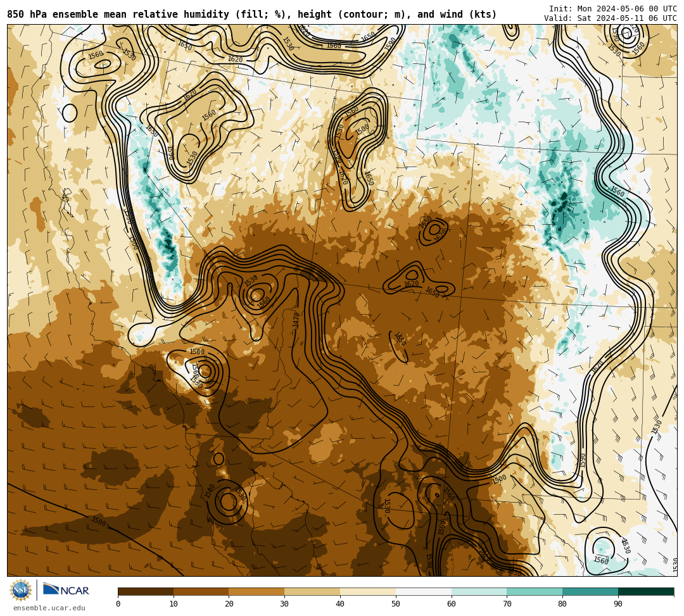
Task: Click the 'Init: Mon 2024-05-06 00 UTC' text
Action: coord(613,9)
